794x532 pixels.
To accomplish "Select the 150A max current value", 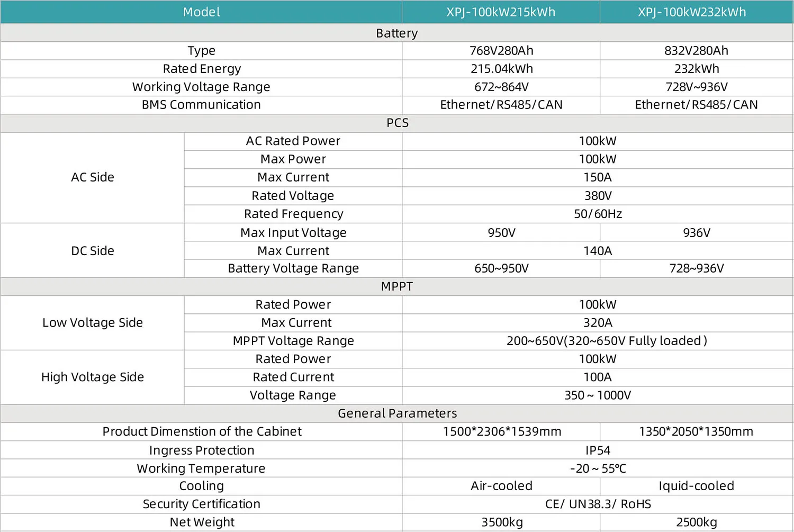I will point(598,177).
